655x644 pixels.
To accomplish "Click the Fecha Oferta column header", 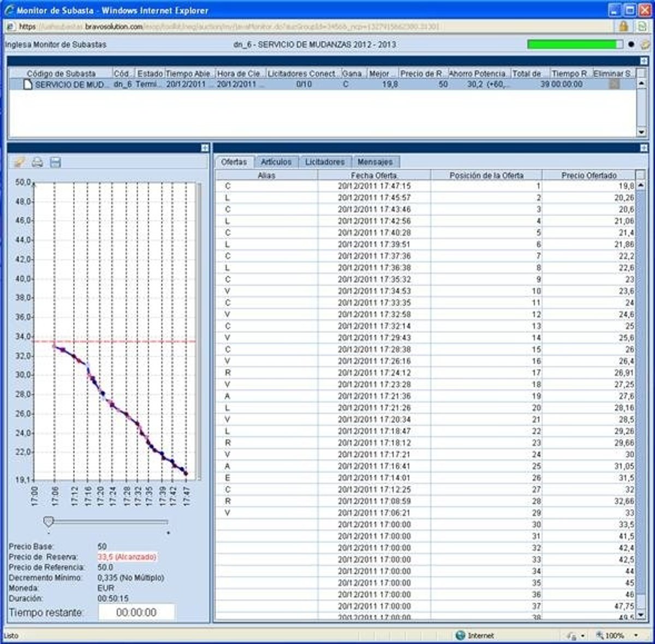I will (x=374, y=175).
